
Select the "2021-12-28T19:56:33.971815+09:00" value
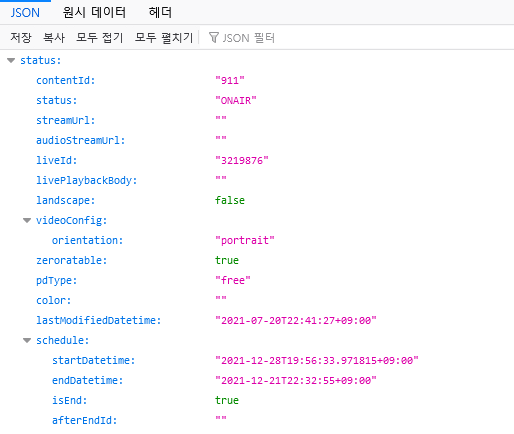(x=317, y=360)
